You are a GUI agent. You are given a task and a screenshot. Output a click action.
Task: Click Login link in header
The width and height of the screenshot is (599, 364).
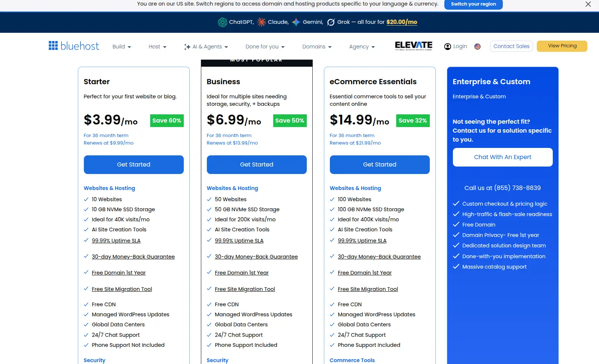460,46
